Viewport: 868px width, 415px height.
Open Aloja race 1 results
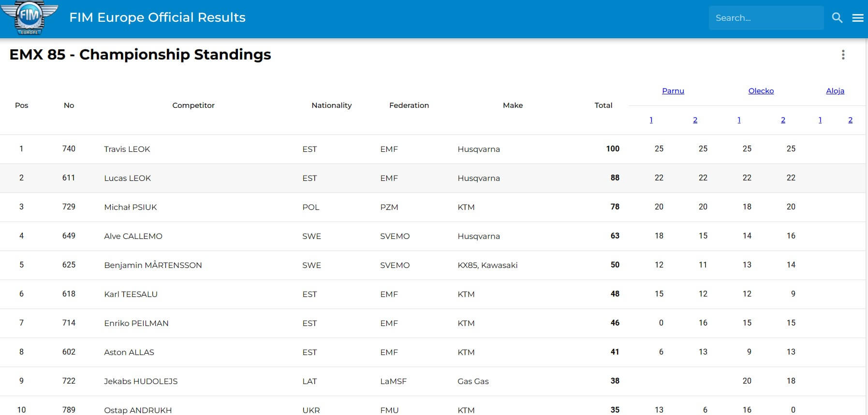(x=820, y=120)
